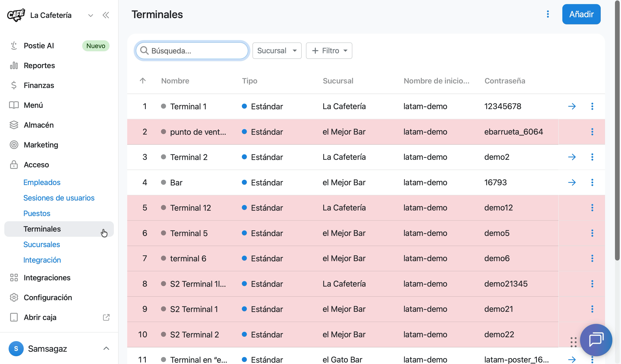Select Terminales in sidebar
This screenshot has width=621, height=364.
[x=59, y=229]
